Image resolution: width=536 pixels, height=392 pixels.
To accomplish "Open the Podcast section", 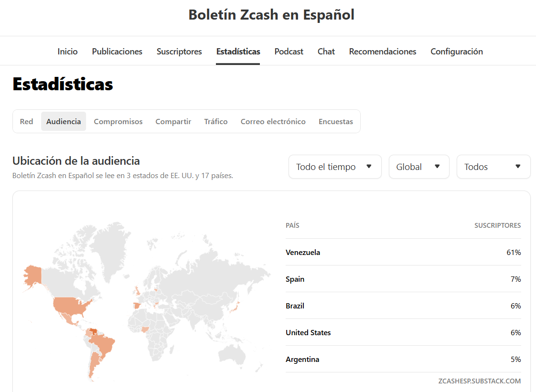I will pos(289,52).
